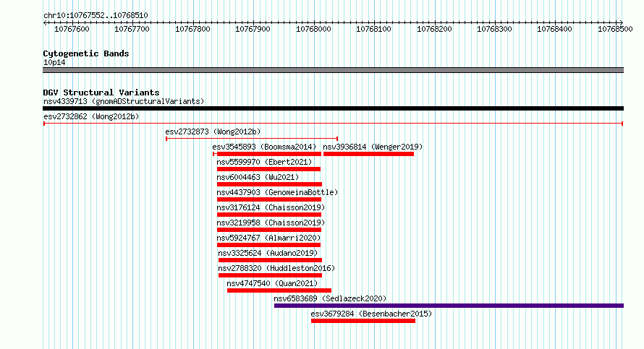Open nsv6583689 (Sedlazeck2020) entry
The image size is (644, 349).
(330, 298)
